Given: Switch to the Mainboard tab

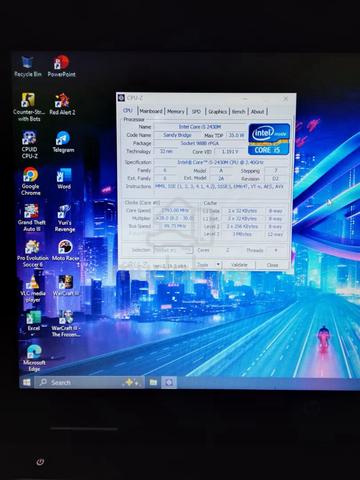Looking at the screenshot, I should (x=151, y=111).
